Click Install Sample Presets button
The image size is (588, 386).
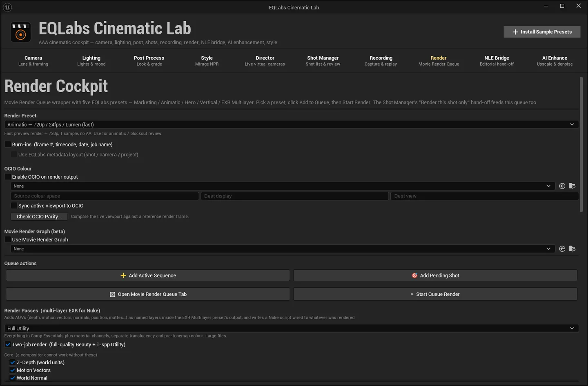click(542, 32)
